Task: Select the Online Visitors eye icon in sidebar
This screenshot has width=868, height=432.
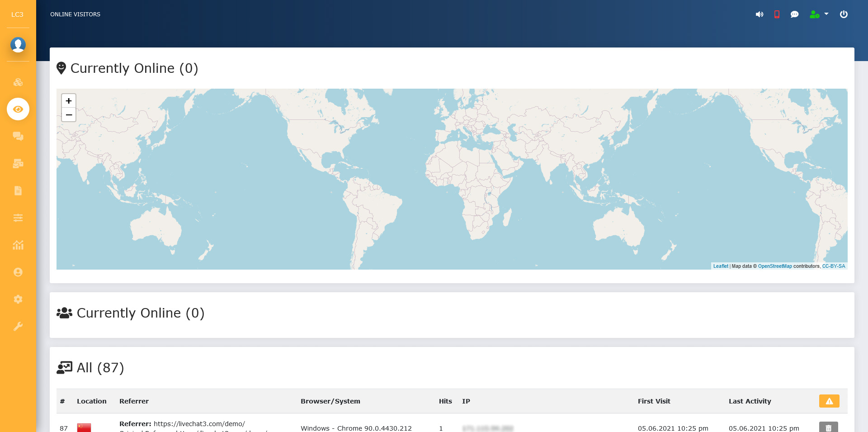Action: point(18,109)
